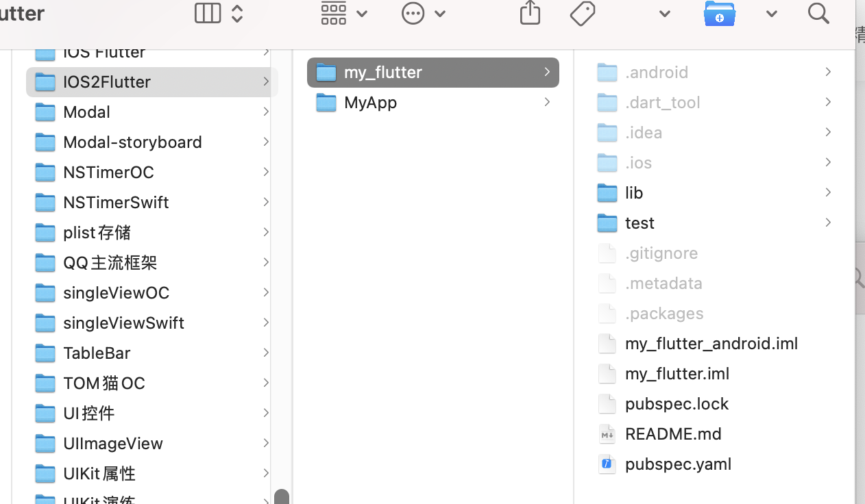The height and width of the screenshot is (504, 865).
Task: Open the Tags icon in the toolbar
Action: tap(582, 13)
